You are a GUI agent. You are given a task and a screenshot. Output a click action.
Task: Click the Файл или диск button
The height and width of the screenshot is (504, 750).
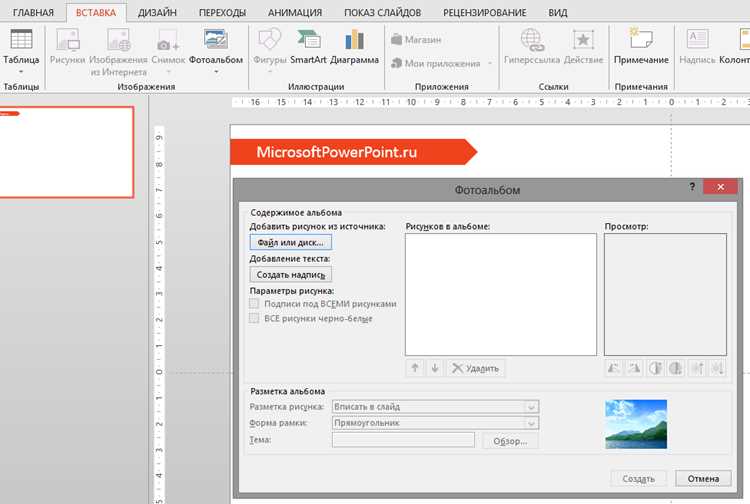pos(290,242)
